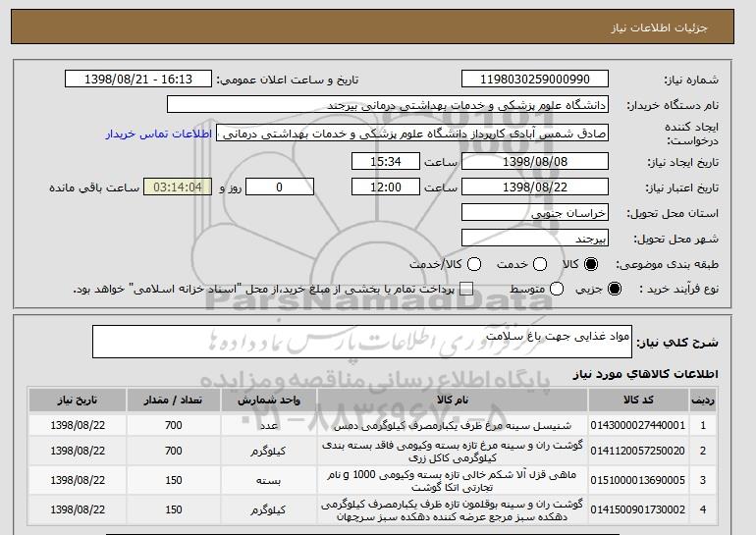Screen dimensions: 756x535
Task: Click the buyer organization name field
Action: [388, 105]
